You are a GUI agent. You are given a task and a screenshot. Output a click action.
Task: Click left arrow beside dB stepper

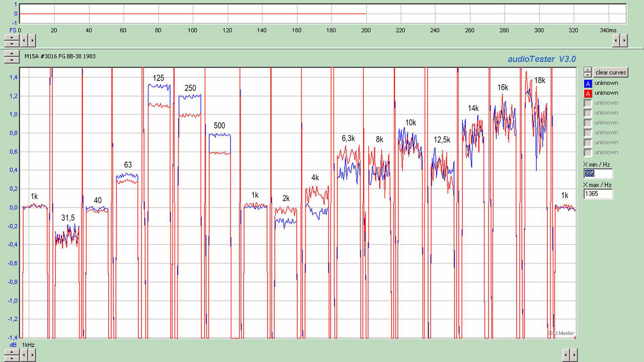[x=24, y=355]
